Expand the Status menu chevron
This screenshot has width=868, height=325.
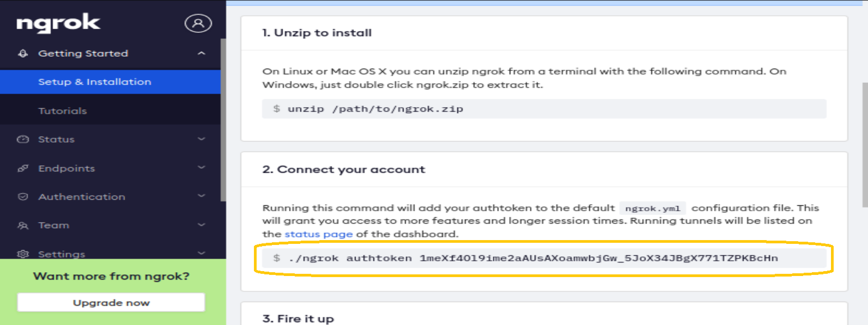pos(201,139)
